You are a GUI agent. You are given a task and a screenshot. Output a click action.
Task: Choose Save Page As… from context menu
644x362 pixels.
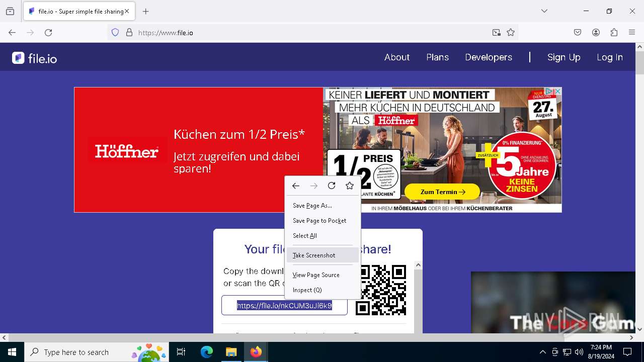click(323, 206)
